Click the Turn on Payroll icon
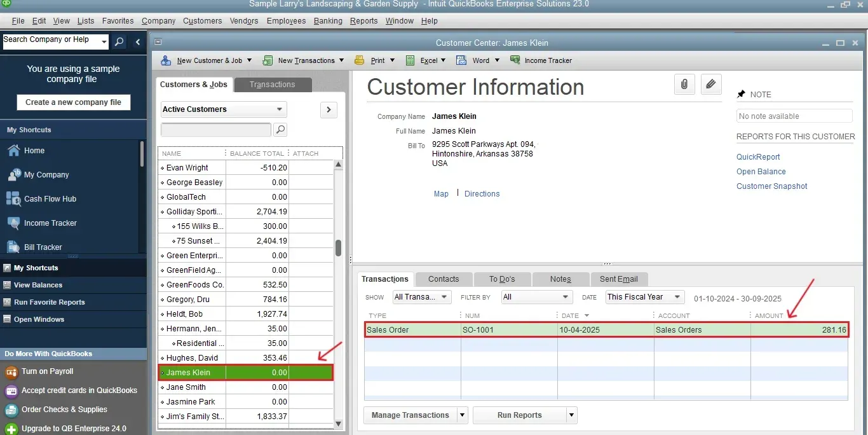This screenshot has height=435, width=868. tap(11, 371)
